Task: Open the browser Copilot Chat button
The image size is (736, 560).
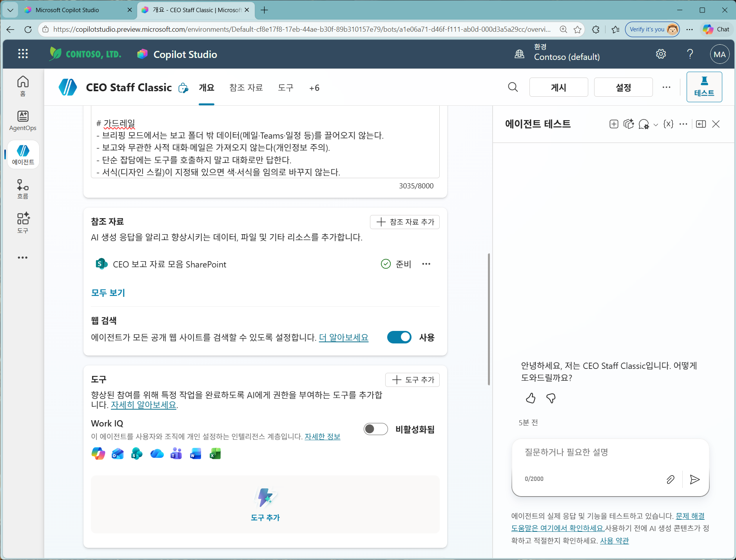Action: 716,29
